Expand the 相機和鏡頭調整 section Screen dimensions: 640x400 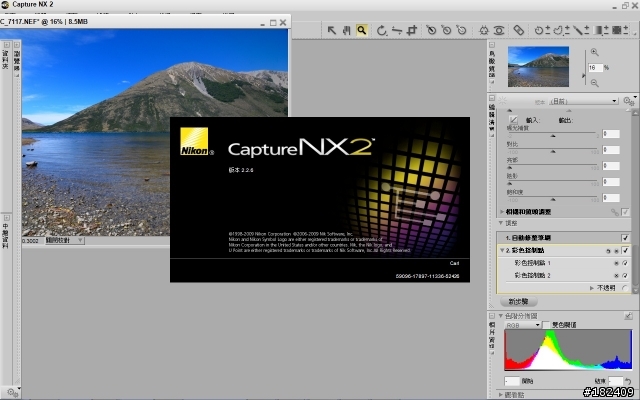(x=502, y=212)
